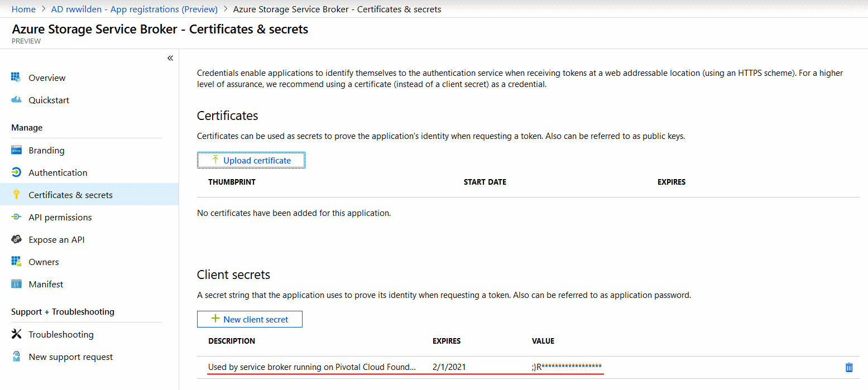868x390 pixels.
Task: Collapse the sidebar with the double chevron
Action: click(170, 58)
